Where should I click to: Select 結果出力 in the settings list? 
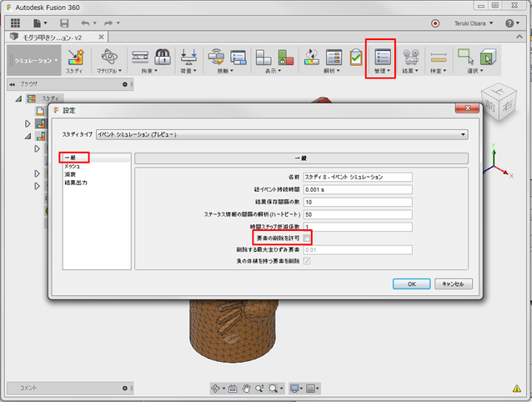(97, 183)
